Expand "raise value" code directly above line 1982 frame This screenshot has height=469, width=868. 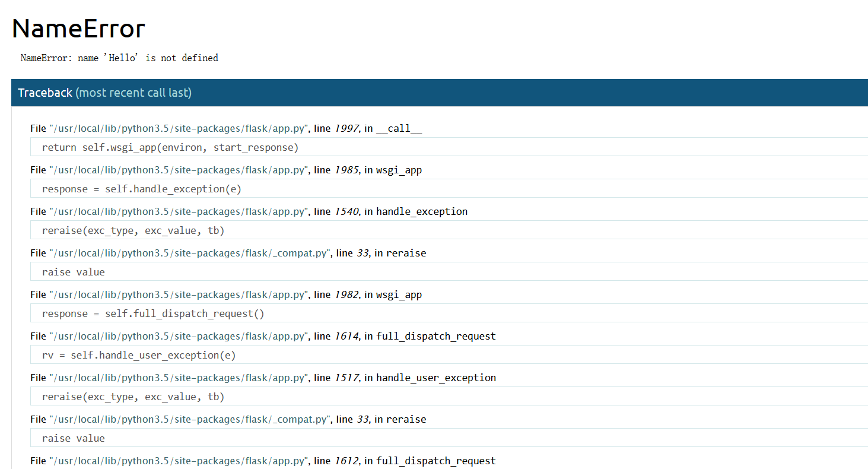[x=449, y=272]
